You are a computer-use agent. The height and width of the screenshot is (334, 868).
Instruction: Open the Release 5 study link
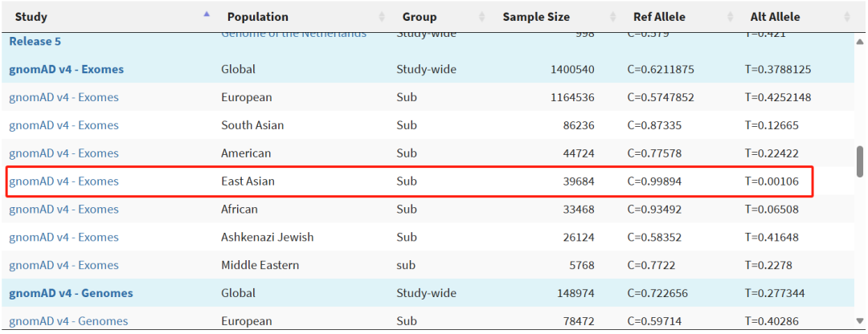click(35, 41)
